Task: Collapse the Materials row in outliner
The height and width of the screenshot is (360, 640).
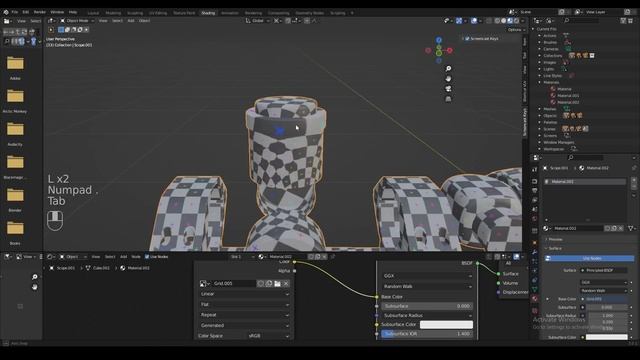Action: click(540, 82)
